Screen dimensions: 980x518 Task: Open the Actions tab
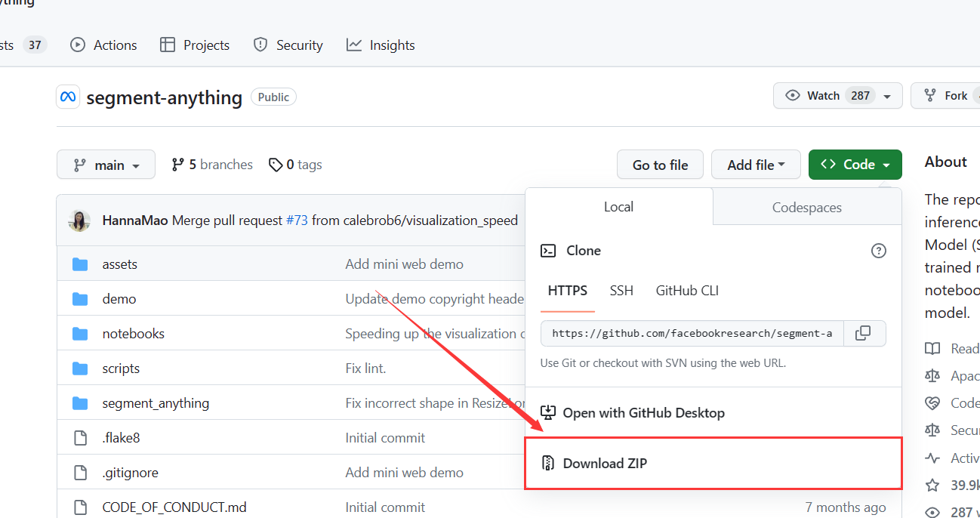103,45
